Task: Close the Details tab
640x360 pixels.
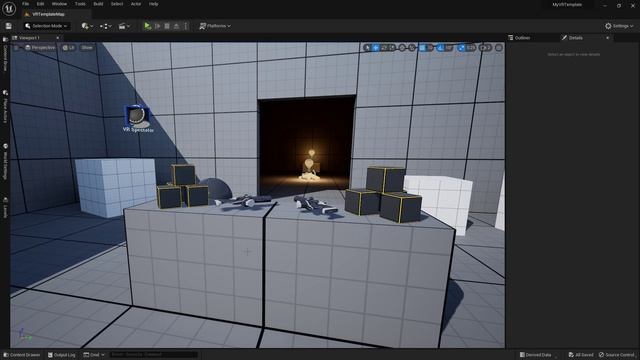Action: (607, 38)
